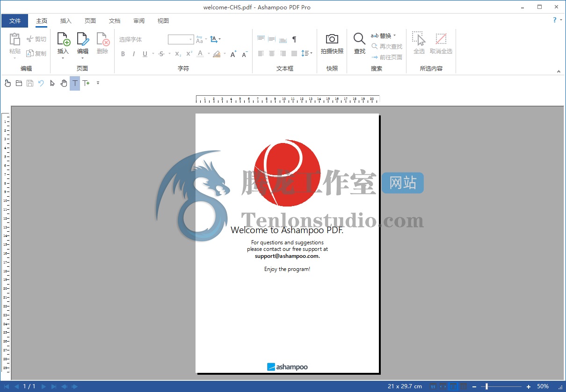Click the 复制 (Copy) button

click(x=36, y=53)
